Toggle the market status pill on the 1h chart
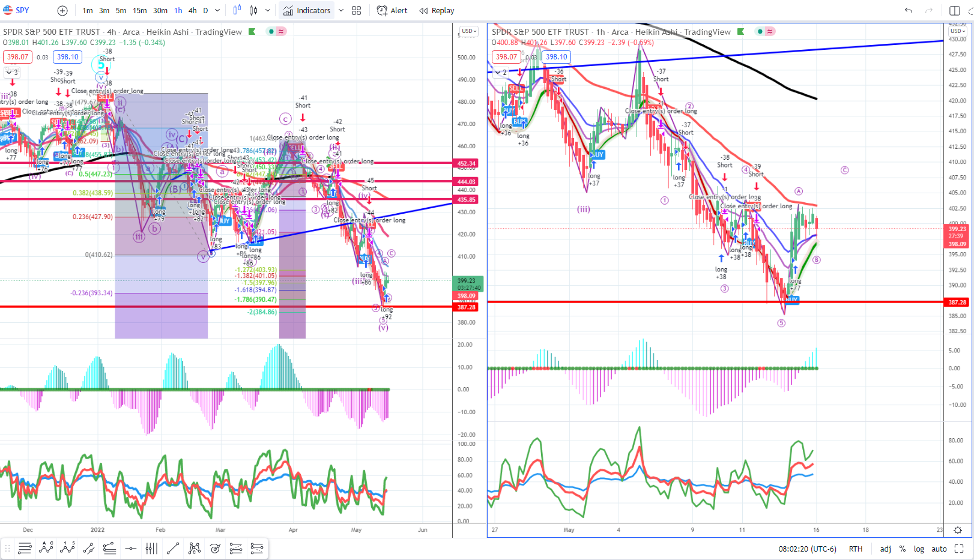The width and height of the screenshot is (974, 560). 766,31
